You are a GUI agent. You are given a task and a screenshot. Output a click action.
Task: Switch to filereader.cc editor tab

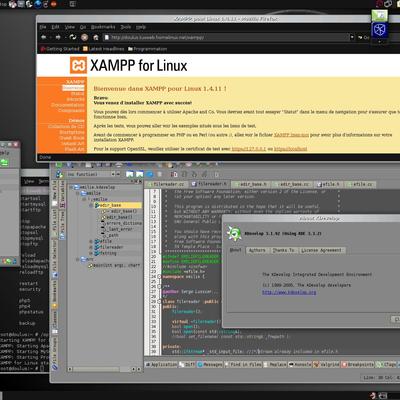(166, 184)
